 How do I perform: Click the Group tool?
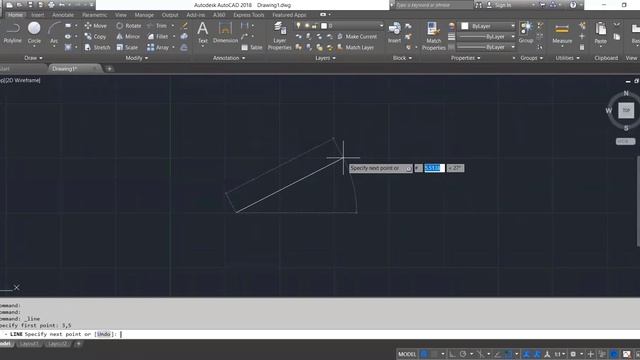click(526, 33)
